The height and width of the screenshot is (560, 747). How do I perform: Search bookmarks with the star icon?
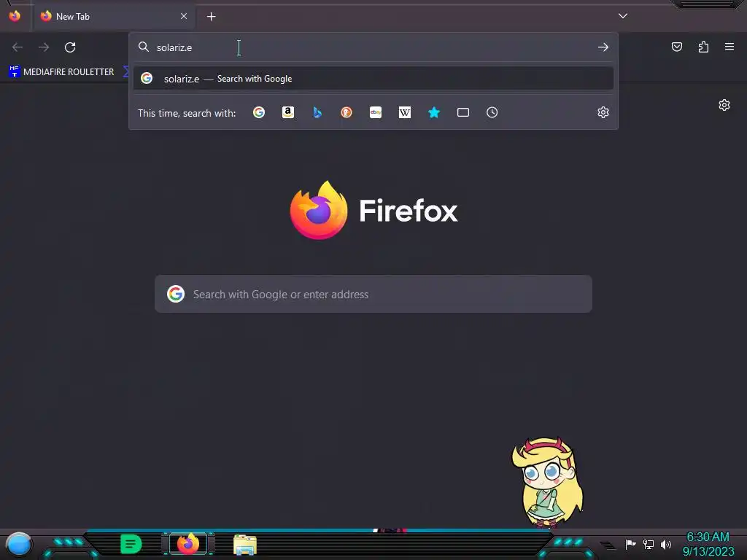point(434,112)
